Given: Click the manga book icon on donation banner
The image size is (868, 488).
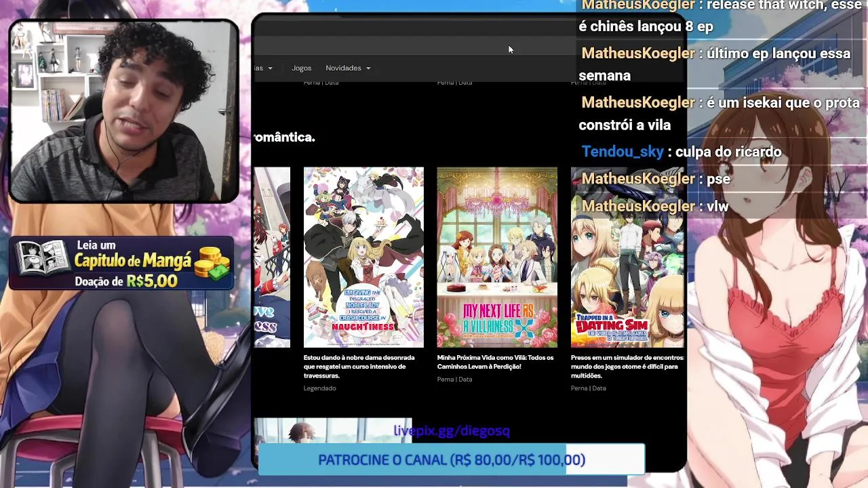Looking at the screenshot, I should [43, 258].
